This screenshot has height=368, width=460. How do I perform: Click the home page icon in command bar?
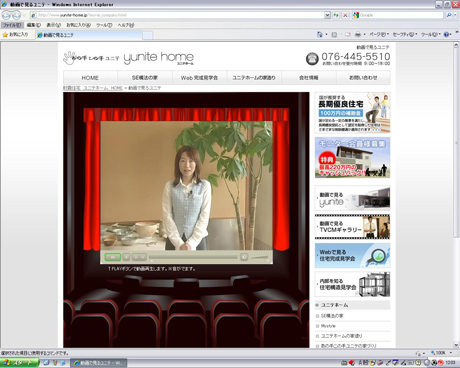coord(320,34)
